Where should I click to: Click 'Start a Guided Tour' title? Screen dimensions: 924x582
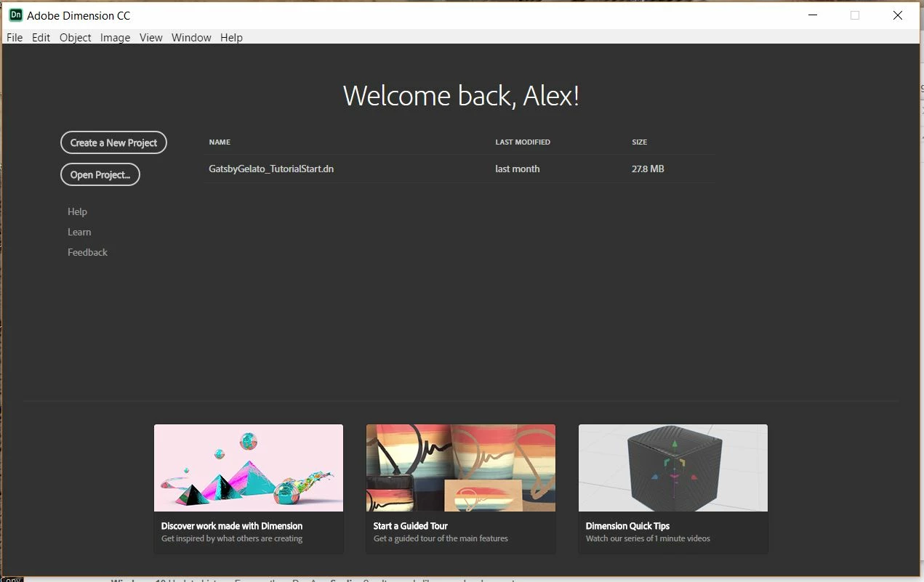click(x=411, y=526)
